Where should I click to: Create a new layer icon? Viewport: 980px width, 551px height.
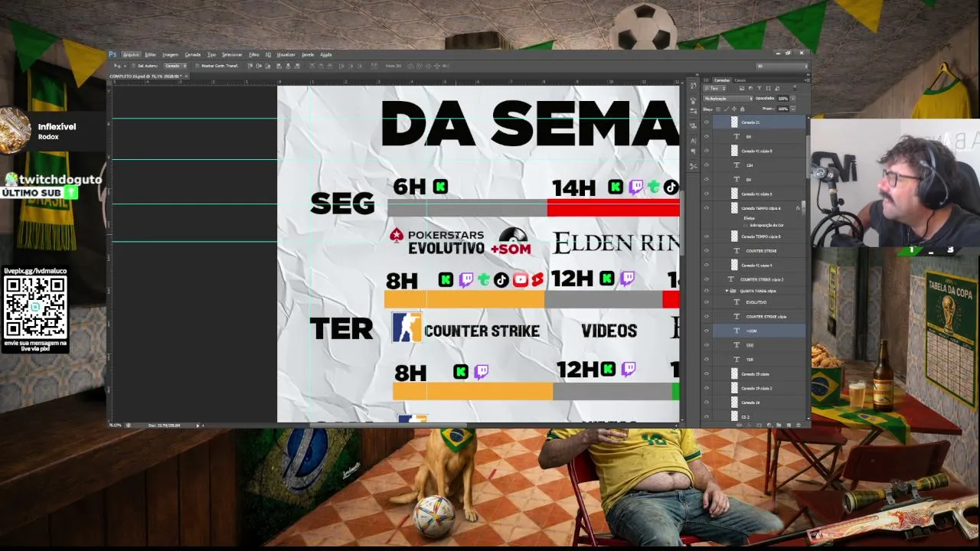[789, 425]
